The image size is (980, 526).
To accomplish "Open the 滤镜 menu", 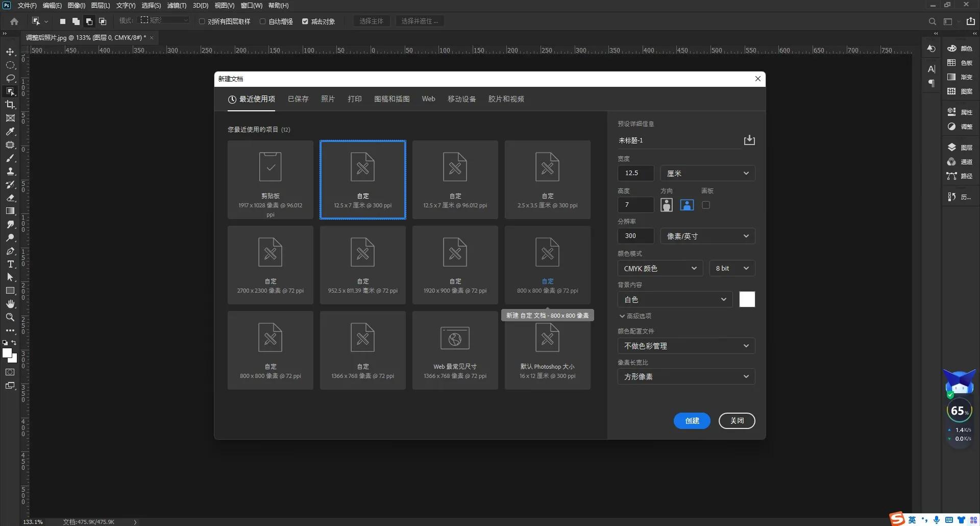I will (176, 6).
